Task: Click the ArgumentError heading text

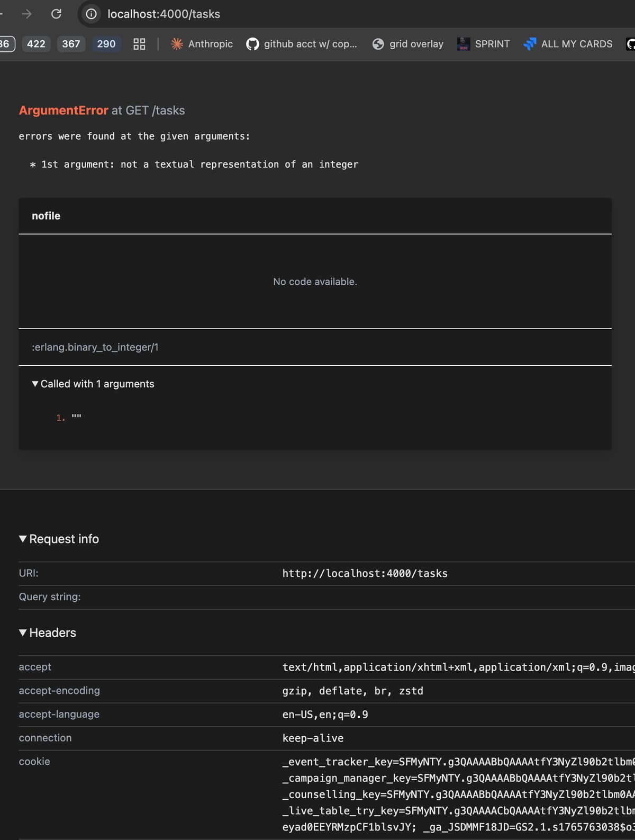Action: (x=63, y=110)
